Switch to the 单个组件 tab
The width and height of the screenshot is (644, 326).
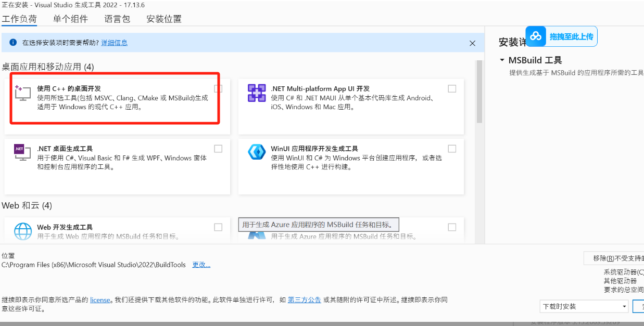click(x=70, y=19)
